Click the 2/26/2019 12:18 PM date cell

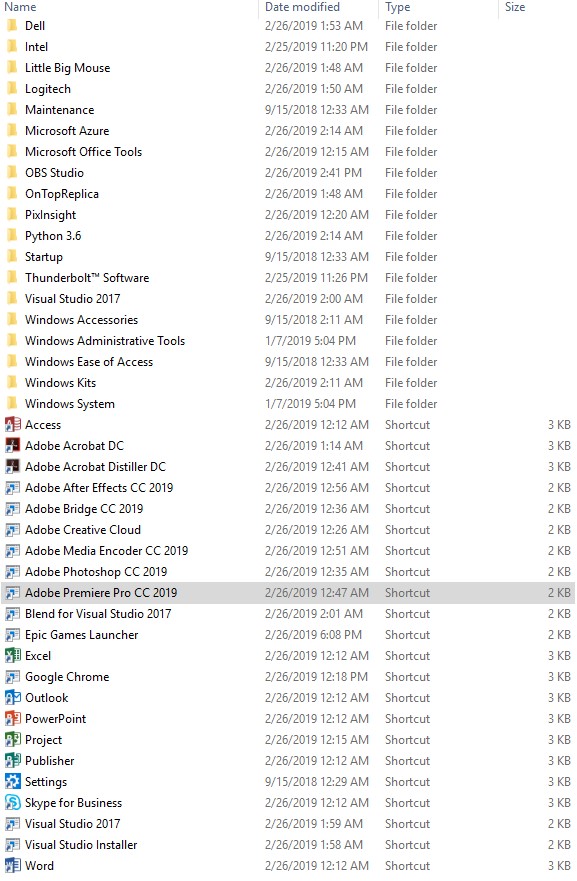pyautogui.click(x=316, y=677)
